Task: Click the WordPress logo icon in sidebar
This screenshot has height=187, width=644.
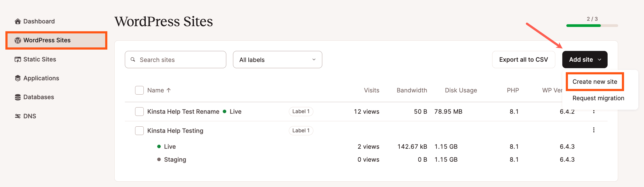Action: click(x=18, y=40)
